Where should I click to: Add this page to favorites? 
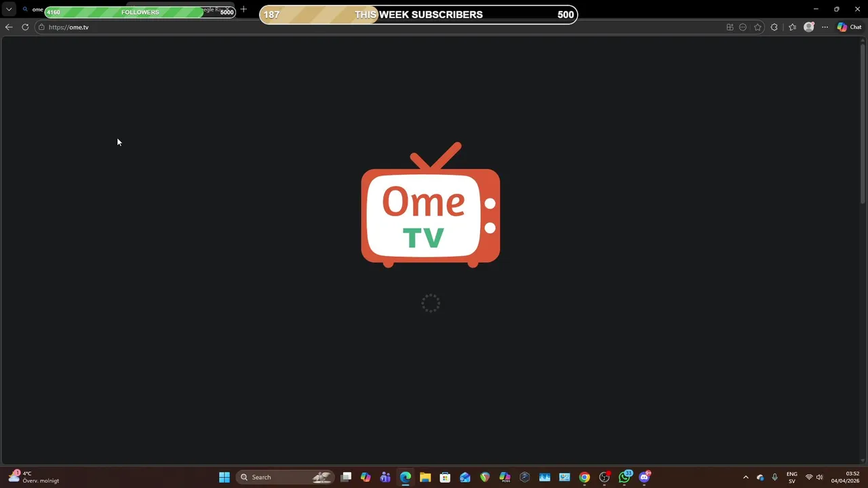[757, 27]
